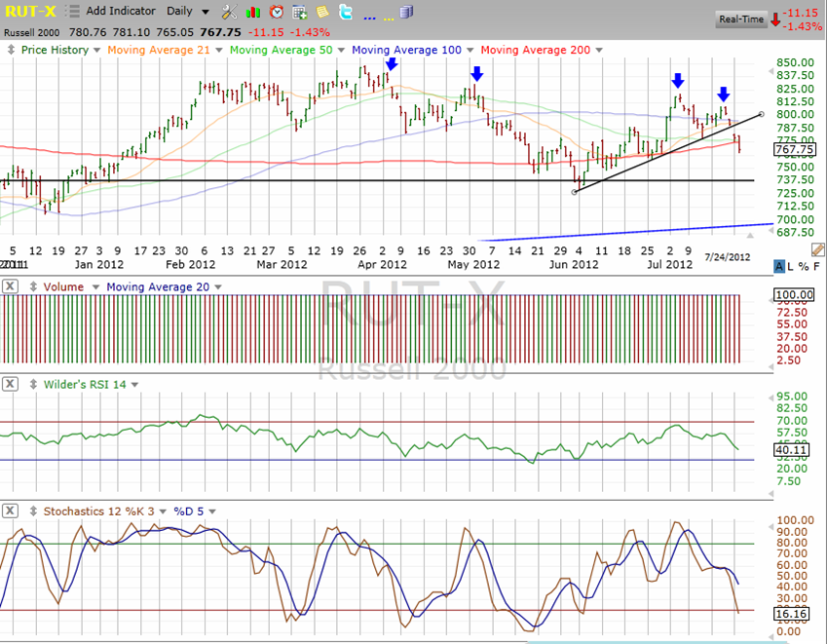Expand the Moving Average 20 dropdown arrow

218,287
